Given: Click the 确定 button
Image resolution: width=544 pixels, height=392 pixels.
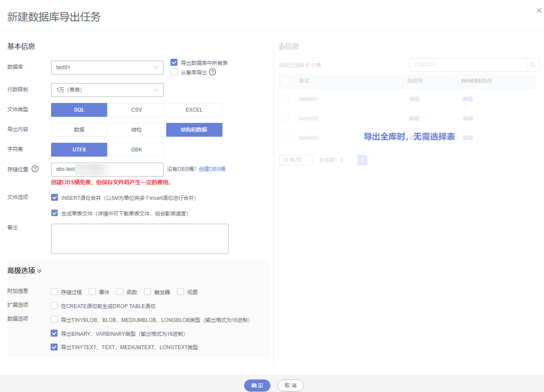Looking at the screenshot, I should [257, 386].
